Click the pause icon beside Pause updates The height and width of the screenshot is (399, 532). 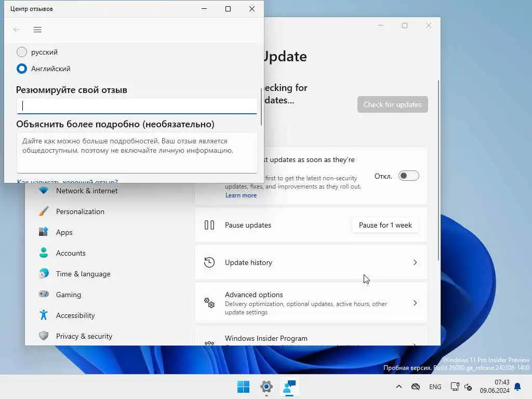coord(209,225)
